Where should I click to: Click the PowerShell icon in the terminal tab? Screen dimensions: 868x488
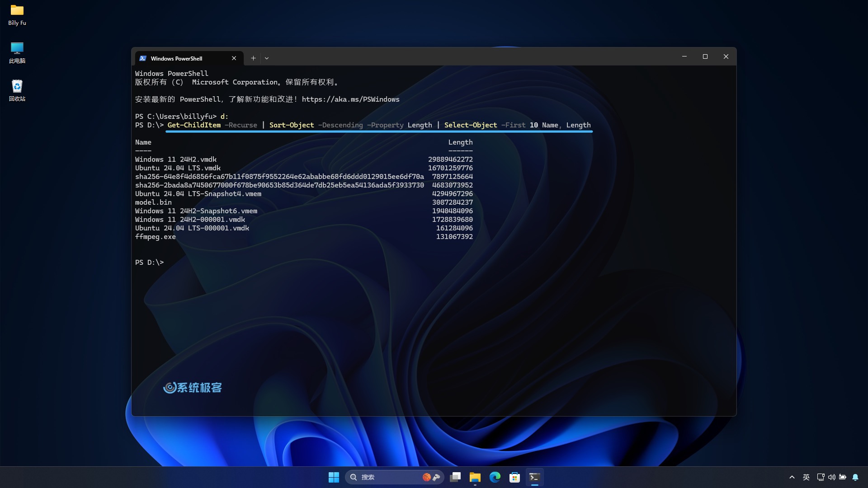tap(143, 58)
